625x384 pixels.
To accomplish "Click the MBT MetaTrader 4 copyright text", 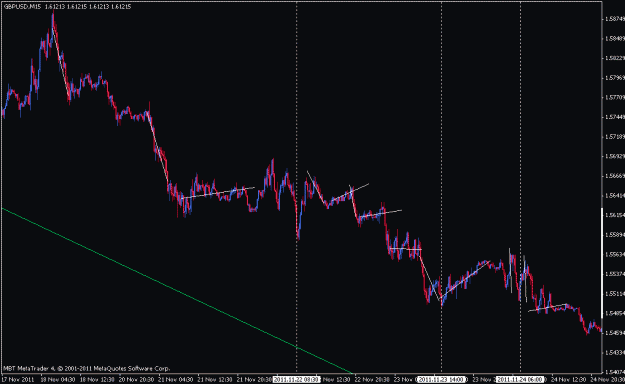I will [87, 368].
